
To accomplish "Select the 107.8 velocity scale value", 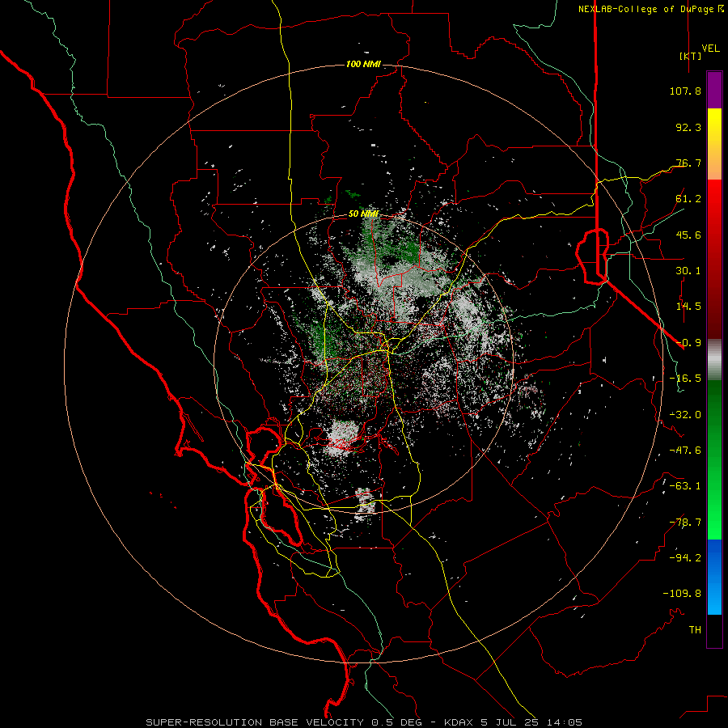I will point(685,91).
